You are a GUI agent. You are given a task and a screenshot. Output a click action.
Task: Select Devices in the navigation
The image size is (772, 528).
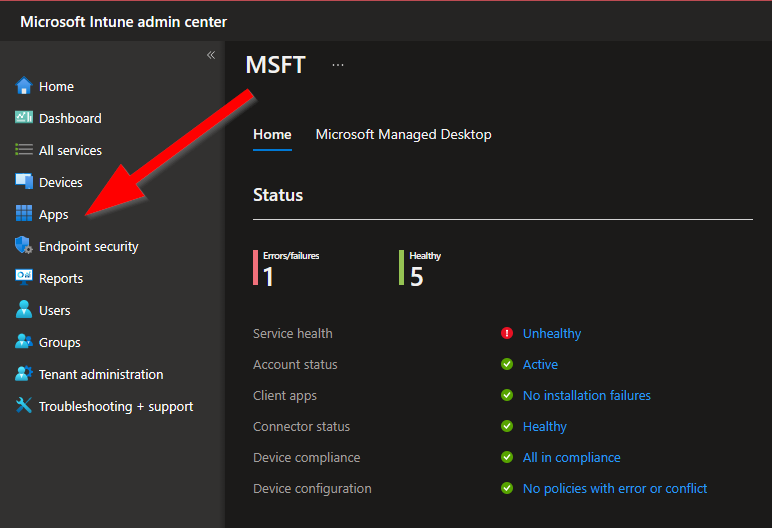point(61,182)
